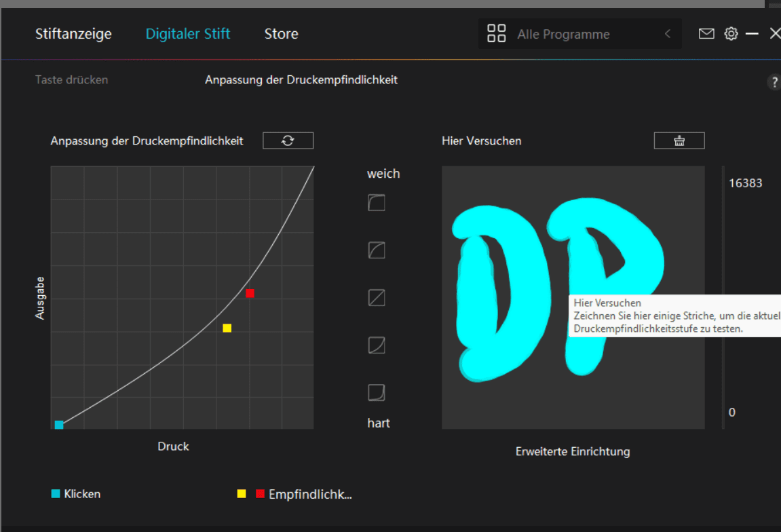781x532 pixels.
Task: Click the cyan Klicken color swatch
Action: pos(56,494)
